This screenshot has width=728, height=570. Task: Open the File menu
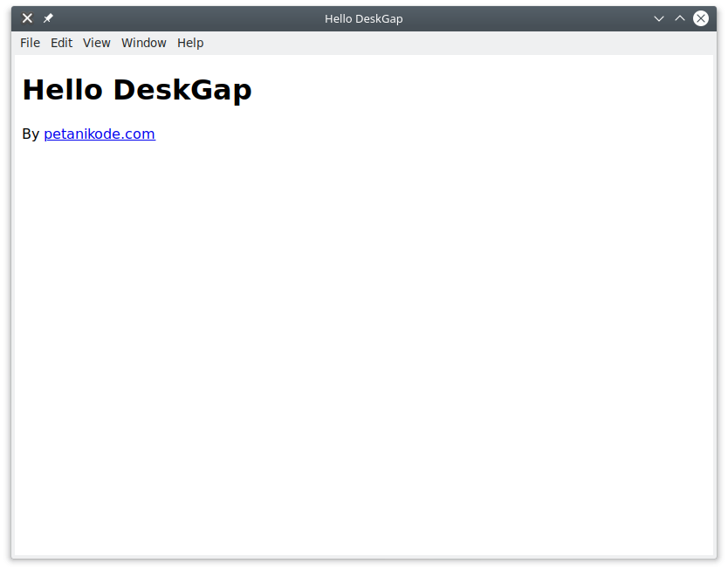(x=30, y=42)
